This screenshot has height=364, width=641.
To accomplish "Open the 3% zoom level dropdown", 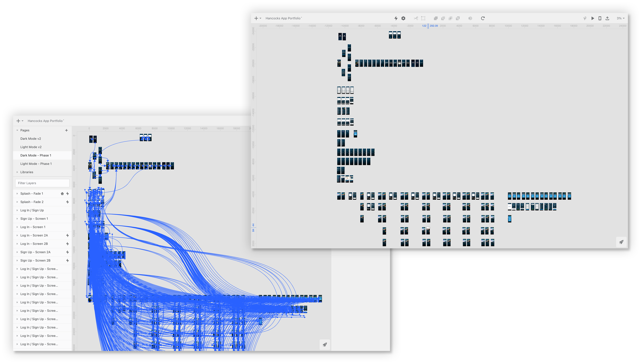I will click(x=620, y=18).
